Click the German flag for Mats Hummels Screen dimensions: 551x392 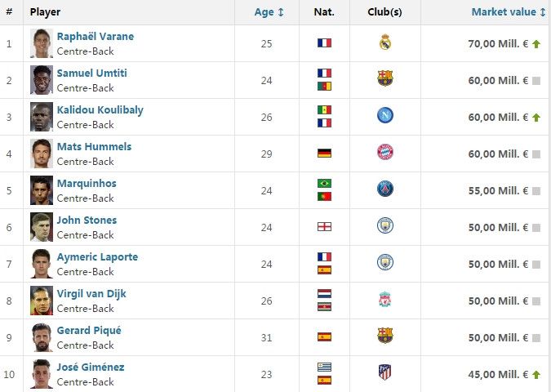click(x=324, y=153)
